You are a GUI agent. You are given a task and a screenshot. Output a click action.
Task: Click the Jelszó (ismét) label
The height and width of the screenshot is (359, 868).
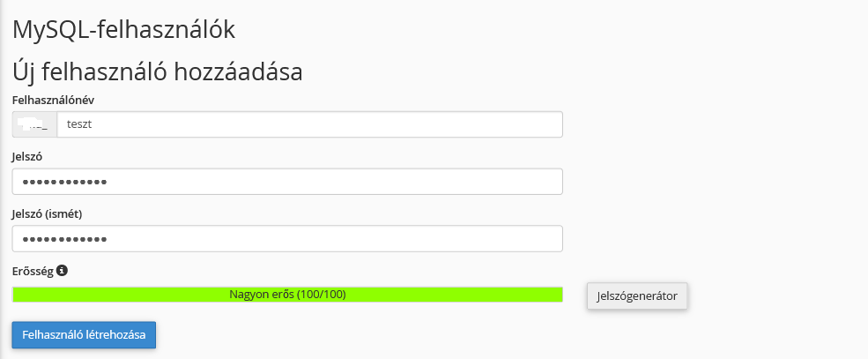47,213
